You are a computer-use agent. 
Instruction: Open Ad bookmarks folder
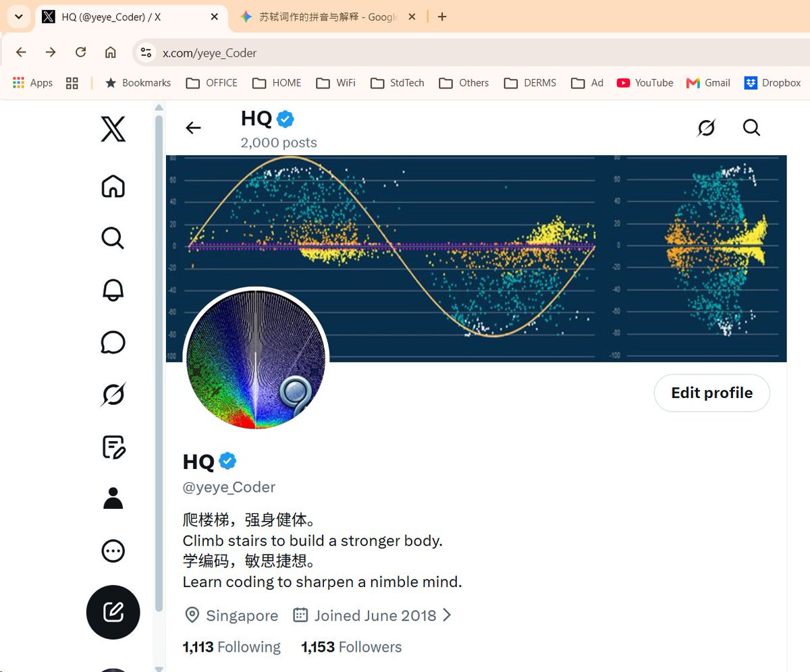click(587, 82)
